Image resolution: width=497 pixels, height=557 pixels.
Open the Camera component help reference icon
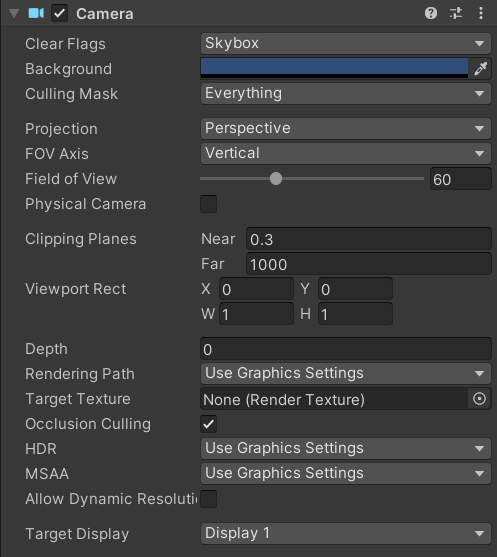pyautogui.click(x=431, y=13)
